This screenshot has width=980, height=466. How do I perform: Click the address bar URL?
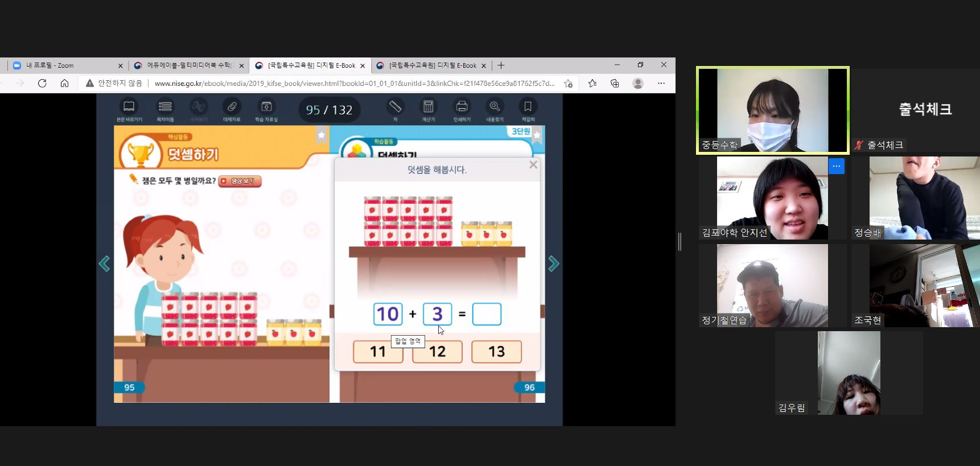click(x=355, y=83)
